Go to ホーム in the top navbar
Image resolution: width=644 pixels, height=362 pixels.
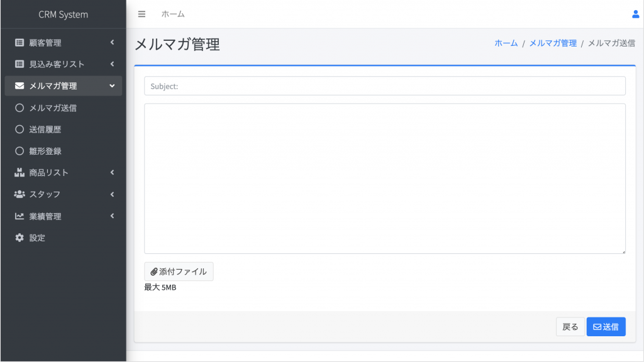pyautogui.click(x=173, y=14)
